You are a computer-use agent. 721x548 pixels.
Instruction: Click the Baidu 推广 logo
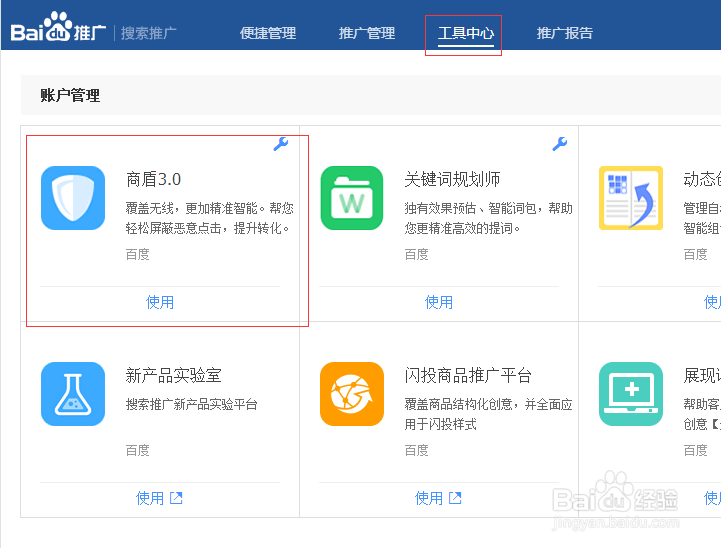pos(58,28)
